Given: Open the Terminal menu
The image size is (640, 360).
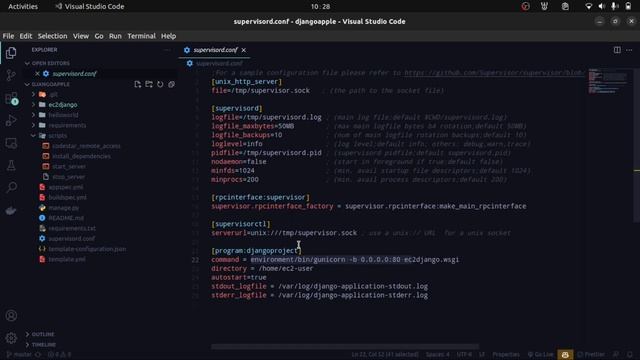Looking at the screenshot, I should pyautogui.click(x=141, y=36).
